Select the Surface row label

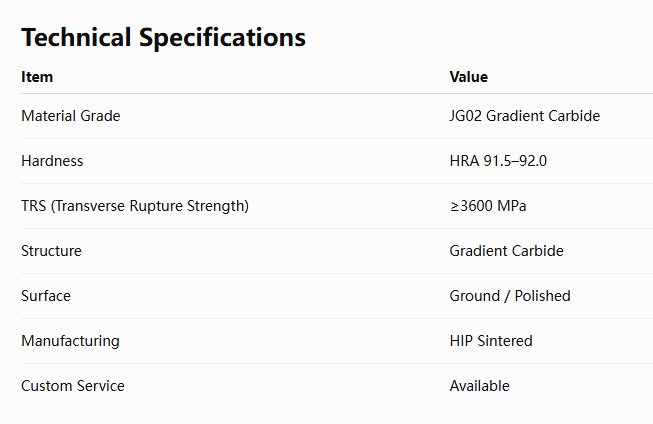[46, 296]
